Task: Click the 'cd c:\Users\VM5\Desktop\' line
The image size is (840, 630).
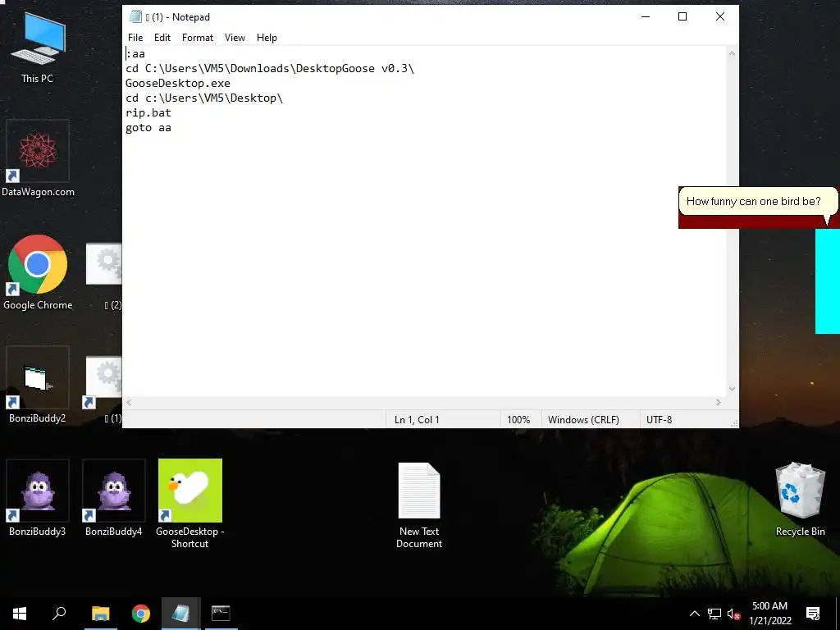Action: (204, 98)
